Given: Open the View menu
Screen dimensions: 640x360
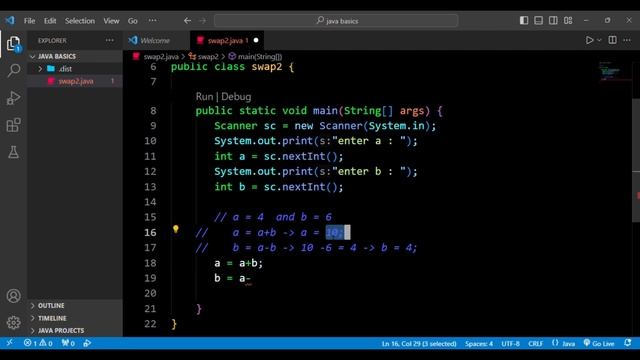Looking at the screenshot, I should pos(111,21).
